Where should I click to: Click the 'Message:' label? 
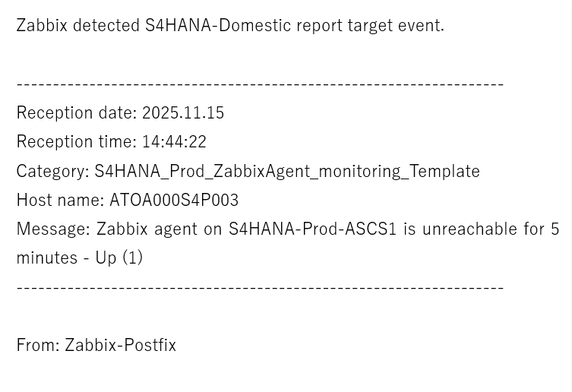coord(53,229)
